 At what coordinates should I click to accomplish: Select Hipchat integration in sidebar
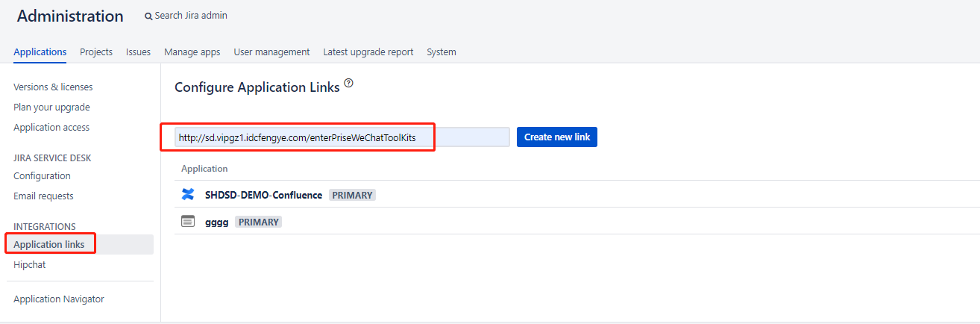tap(30, 265)
